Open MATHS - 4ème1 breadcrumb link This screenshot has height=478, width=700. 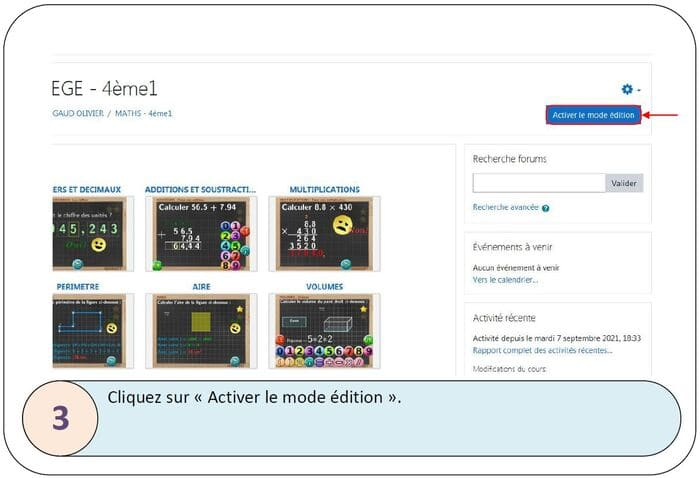(143, 113)
